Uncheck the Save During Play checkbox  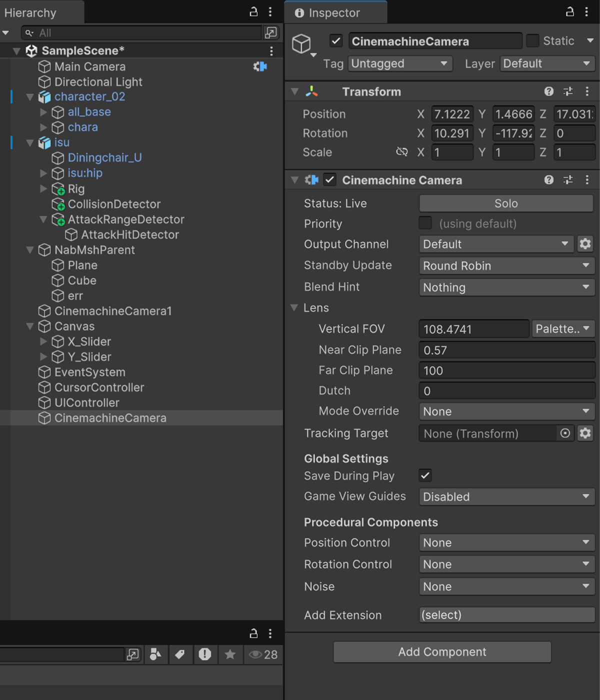424,475
